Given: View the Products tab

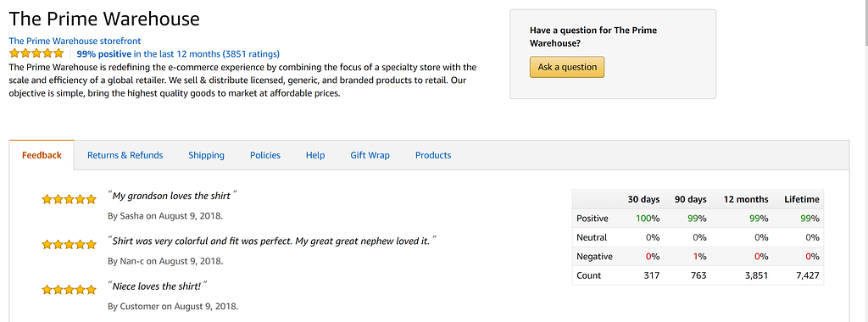Looking at the screenshot, I should [x=433, y=155].
